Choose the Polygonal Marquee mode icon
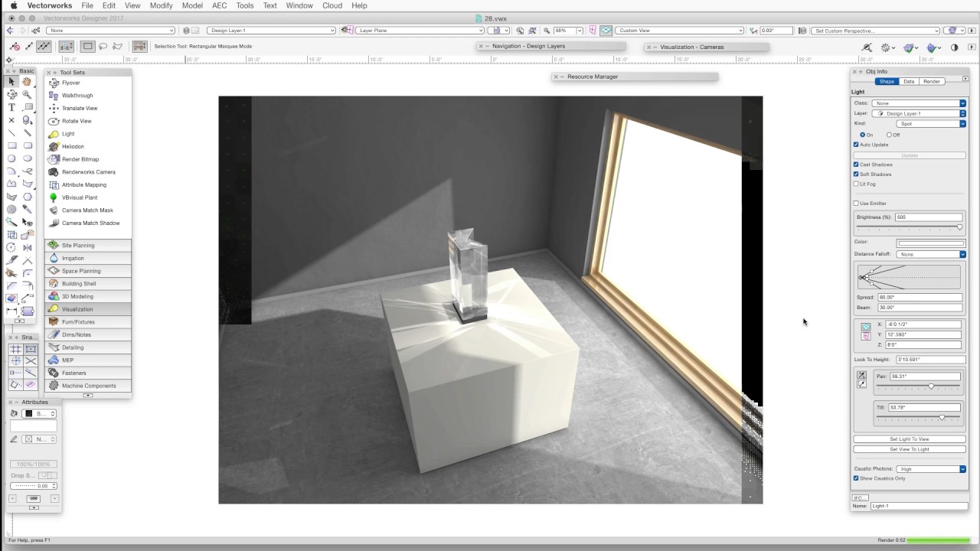This screenshot has width=980, height=551. [117, 47]
